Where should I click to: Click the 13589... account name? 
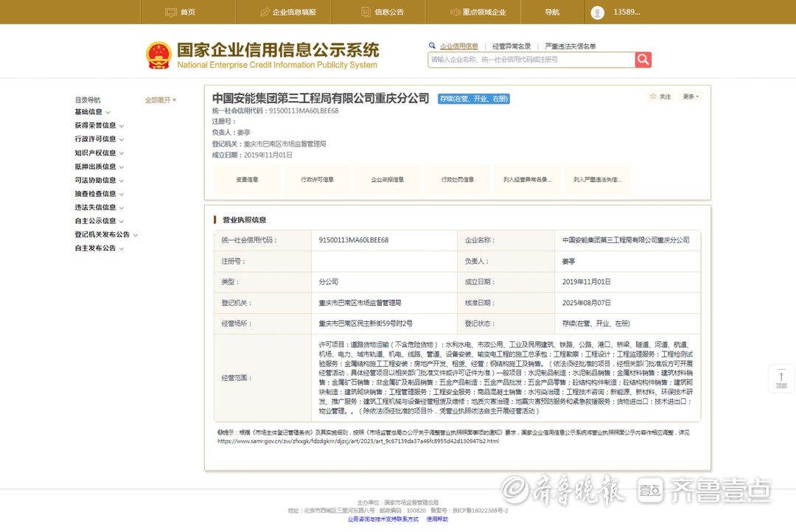pos(626,13)
